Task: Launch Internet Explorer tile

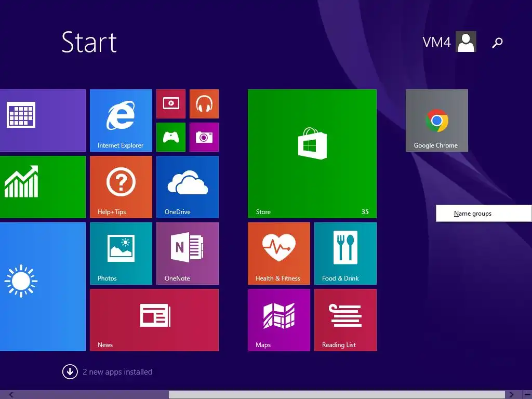Action: [121, 121]
